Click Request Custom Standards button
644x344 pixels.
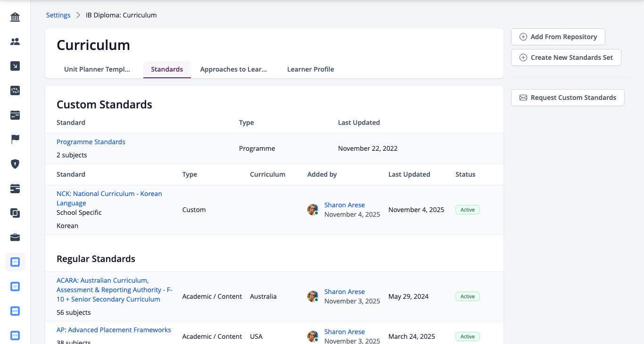point(568,98)
